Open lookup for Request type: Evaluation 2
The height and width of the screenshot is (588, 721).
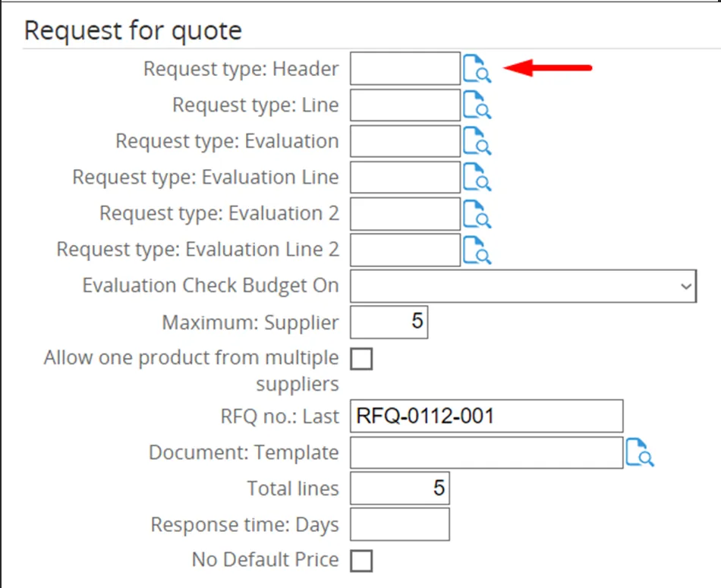pyautogui.click(x=477, y=214)
